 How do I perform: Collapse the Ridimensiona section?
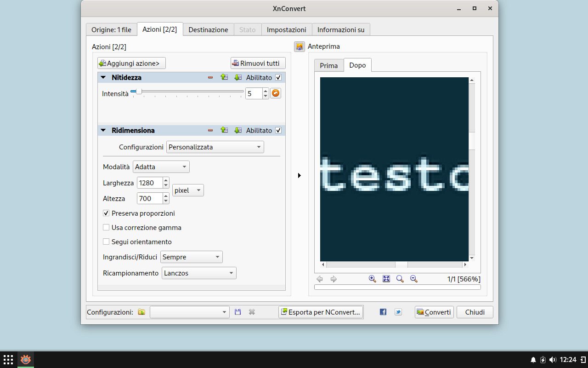tap(103, 130)
